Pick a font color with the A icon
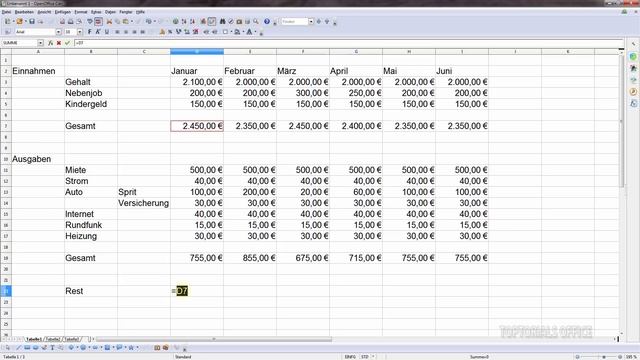Screen dimensions: 640x360 click(249, 32)
